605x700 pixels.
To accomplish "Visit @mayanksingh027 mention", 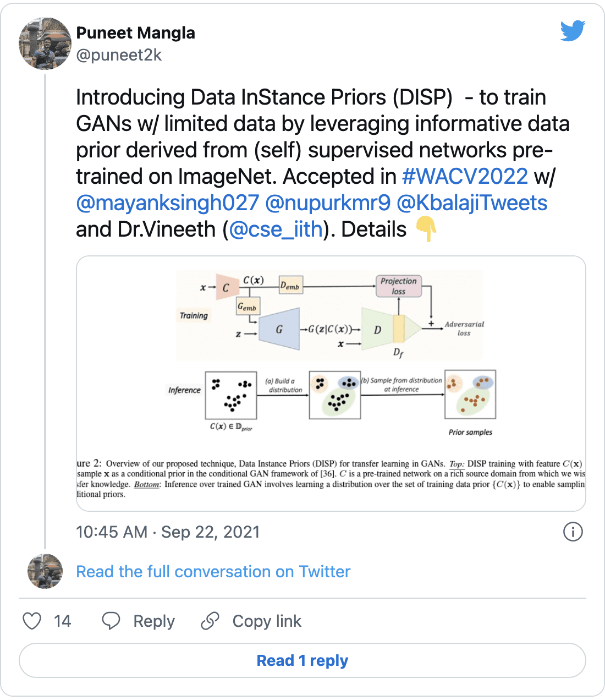I will [168, 203].
